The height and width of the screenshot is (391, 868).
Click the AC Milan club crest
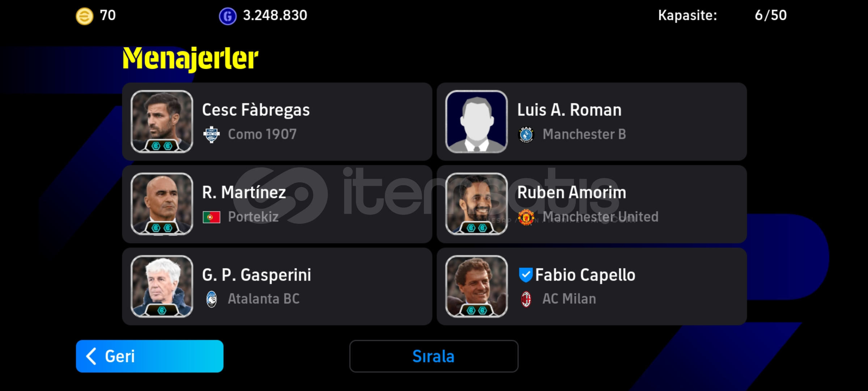pyautogui.click(x=526, y=299)
